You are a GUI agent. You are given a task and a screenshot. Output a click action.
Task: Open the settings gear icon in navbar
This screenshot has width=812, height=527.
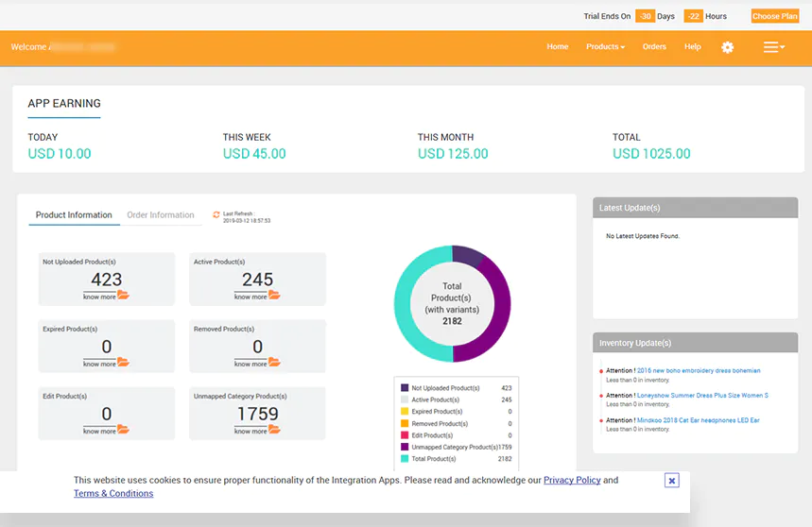click(x=727, y=47)
